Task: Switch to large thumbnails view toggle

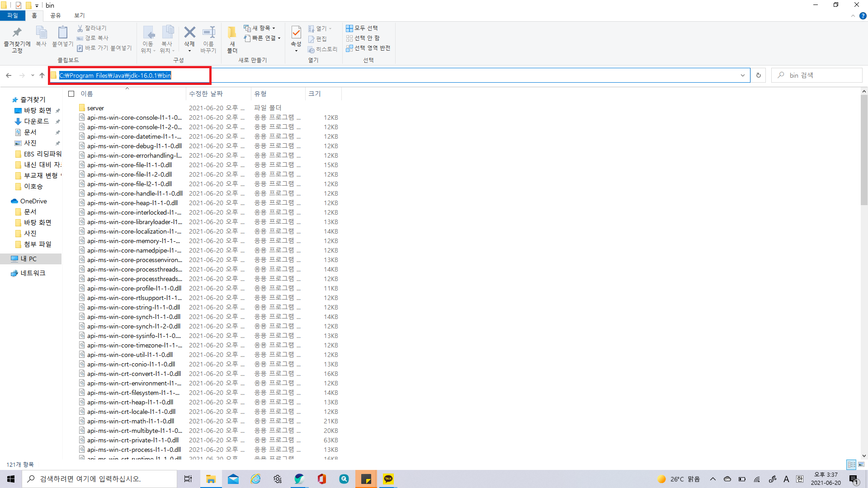Action: 861,465
